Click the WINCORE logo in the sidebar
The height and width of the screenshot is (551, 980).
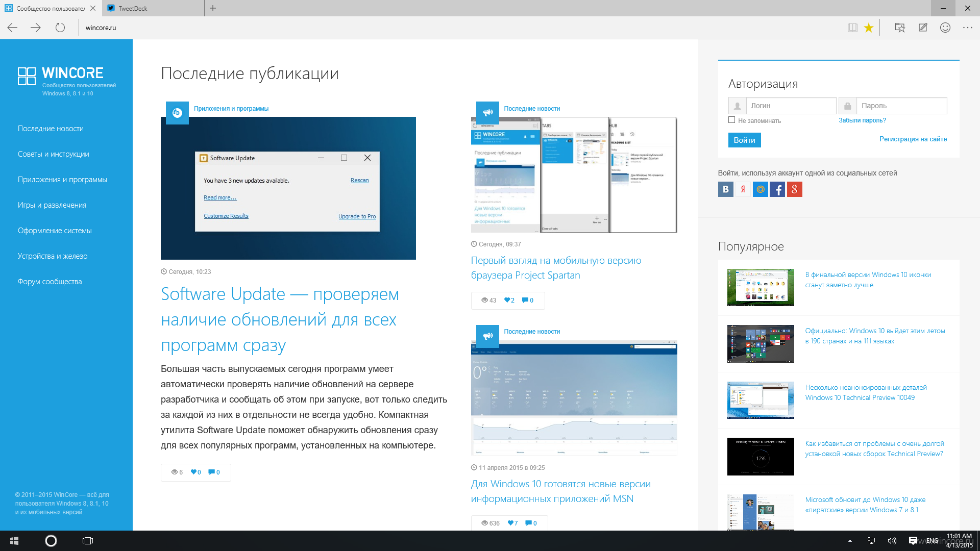pyautogui.click(x=67, y=81)
